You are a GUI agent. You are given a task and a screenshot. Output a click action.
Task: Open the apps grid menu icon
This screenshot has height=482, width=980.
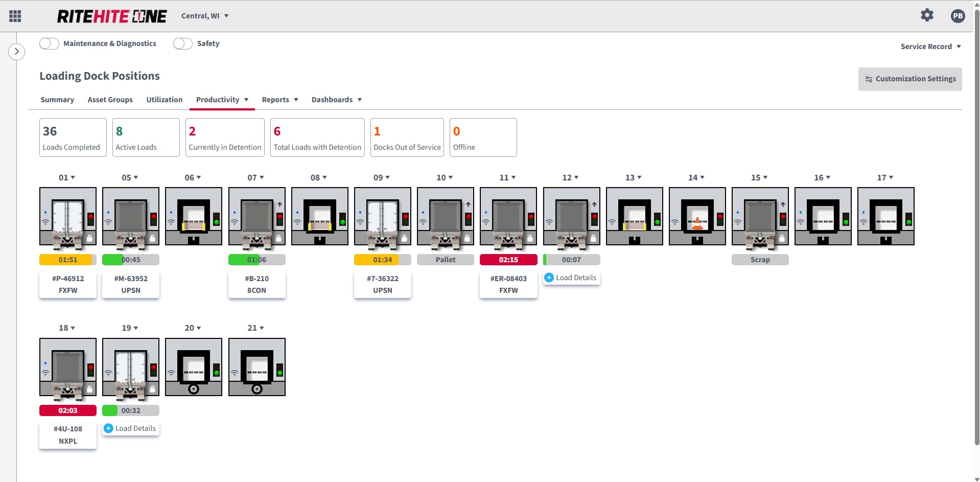point(15,16)
